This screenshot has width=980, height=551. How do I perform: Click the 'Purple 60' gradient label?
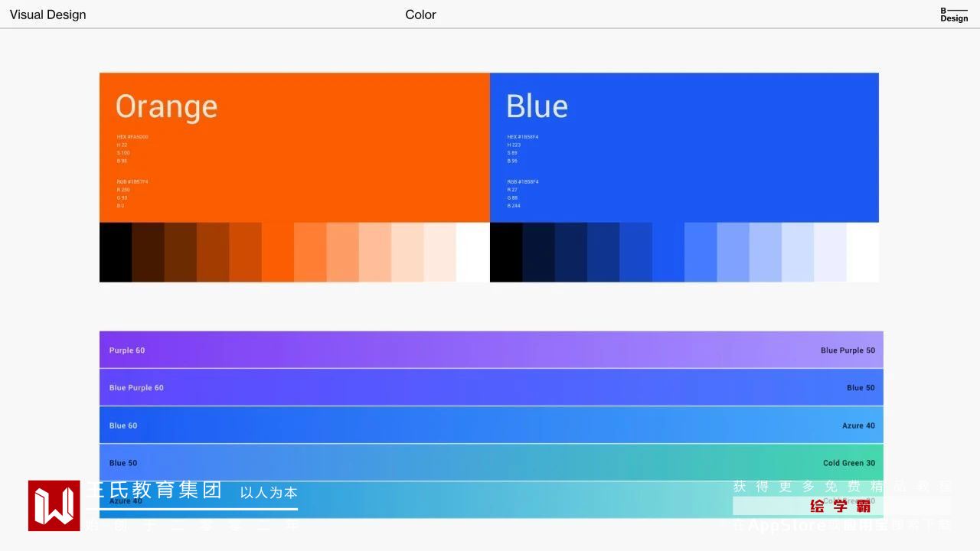[127, 350]
